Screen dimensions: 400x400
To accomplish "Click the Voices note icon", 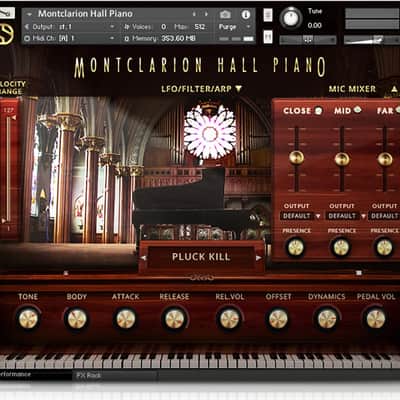I will coord(127,27).
